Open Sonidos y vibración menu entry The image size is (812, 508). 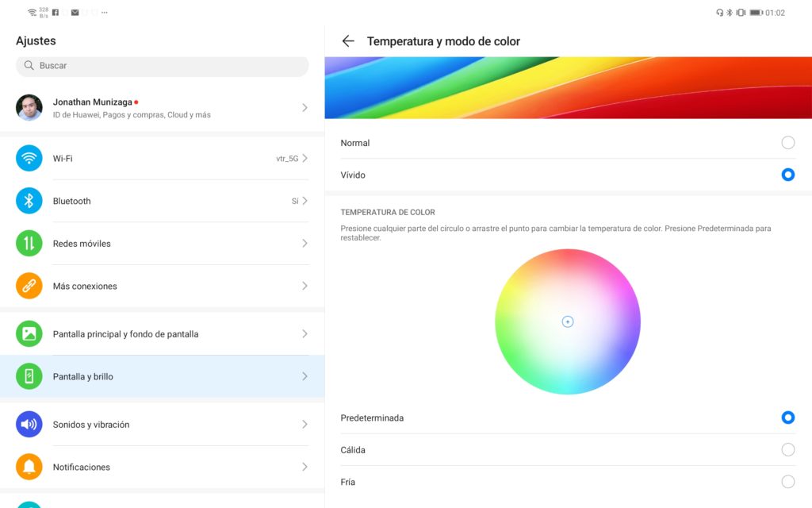point(91,425)
